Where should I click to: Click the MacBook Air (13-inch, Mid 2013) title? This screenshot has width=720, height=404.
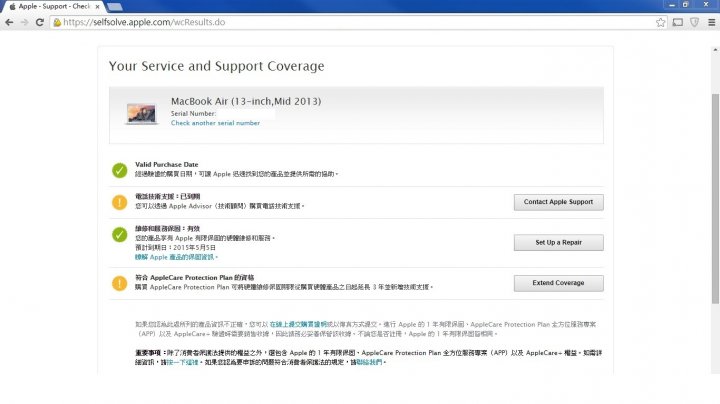click(x=246, y=101)
